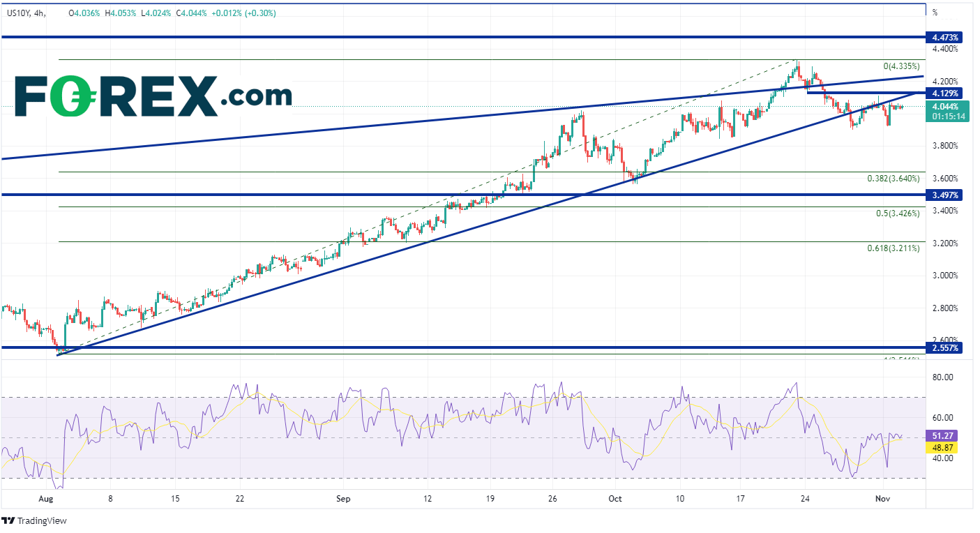Click the FOREX.com watermark logo
Image resolution: width=980 pixels, height=533 pixels.
153,95
